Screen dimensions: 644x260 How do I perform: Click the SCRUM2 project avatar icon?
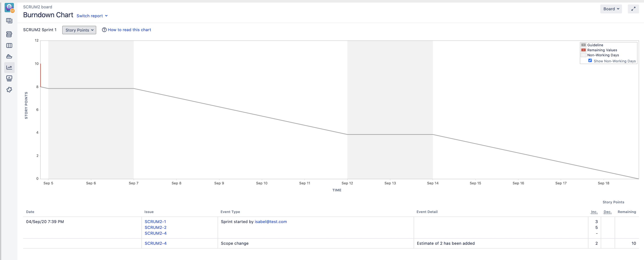tap(9, 8)
